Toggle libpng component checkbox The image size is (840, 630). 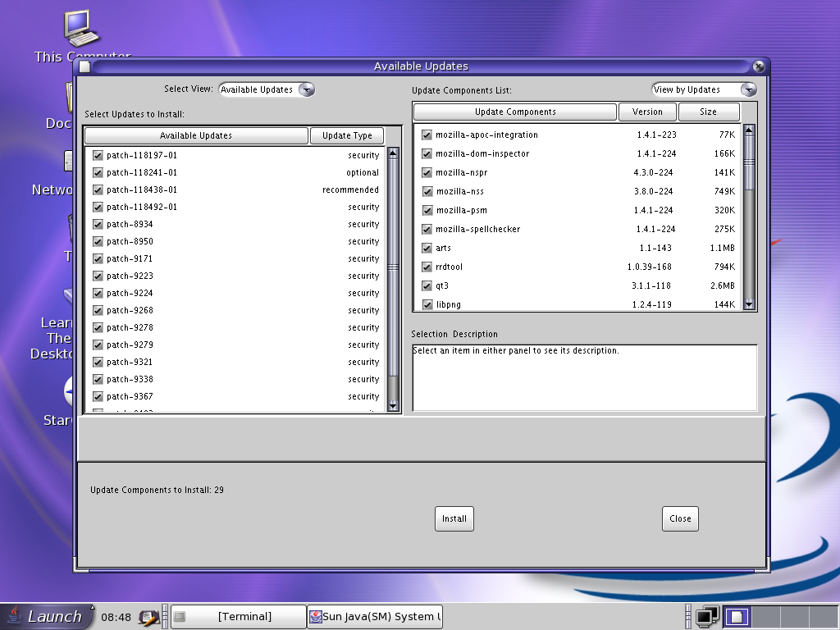427,304
